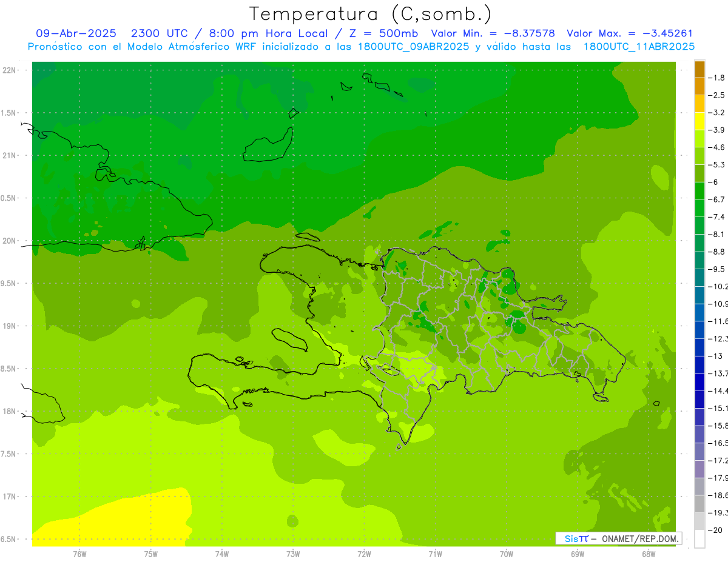This screenshot has height=562, width=728.
Task: Click the '-14.4' colorbar label
Action: [718, 390]
